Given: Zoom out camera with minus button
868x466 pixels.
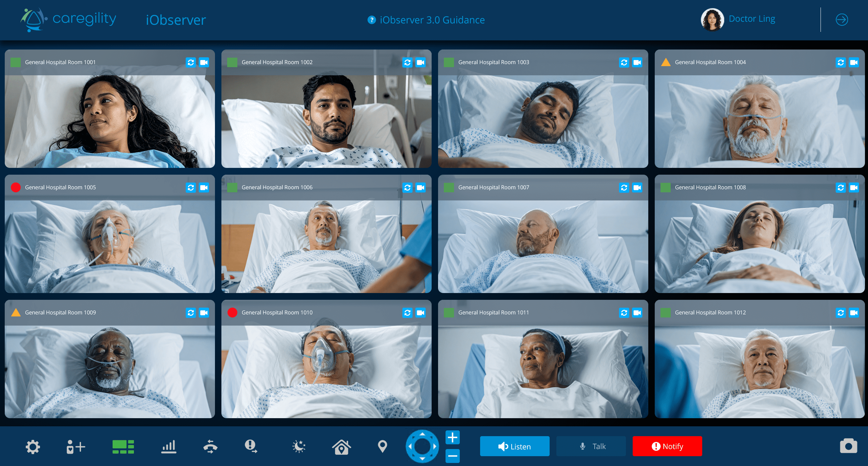Looking at the screenshot, I should (x=452, y=456).
